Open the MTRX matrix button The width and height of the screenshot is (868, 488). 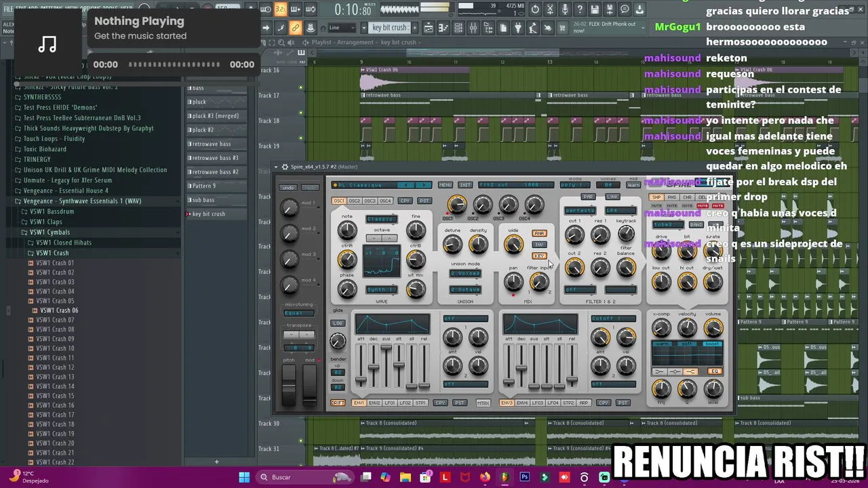pyautogui.click(x=484, y=403)
